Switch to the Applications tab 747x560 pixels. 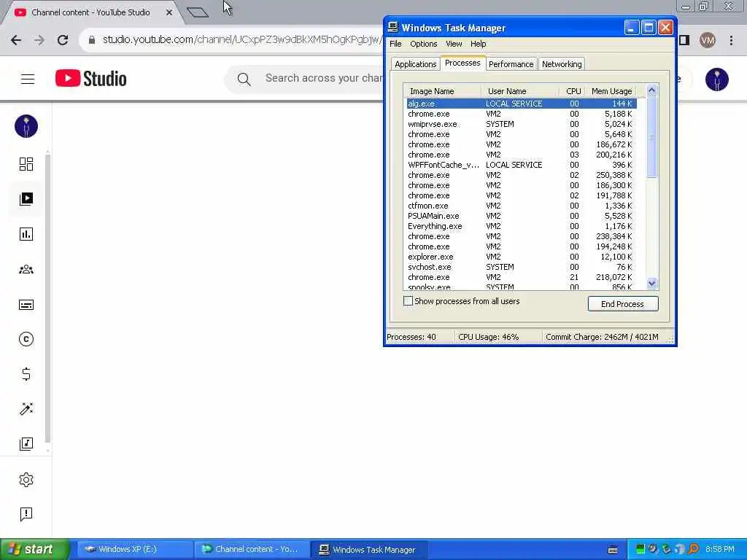click(x=415, y=64)
